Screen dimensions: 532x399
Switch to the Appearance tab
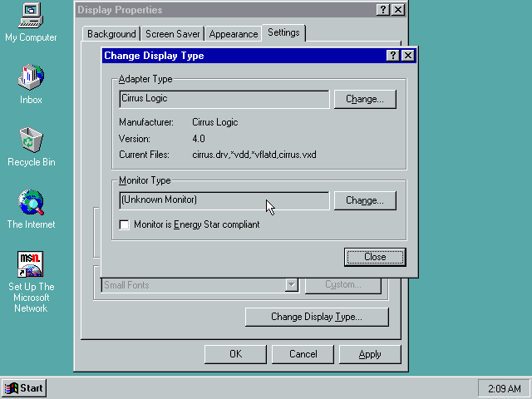pos(234,34)
